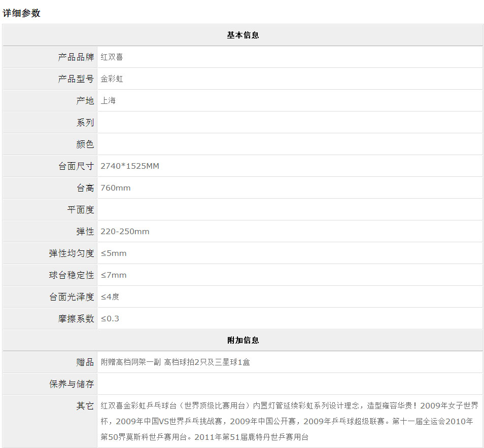Click the 基本信息 section header
Viewport: 484px width, 448px height.
243,35
